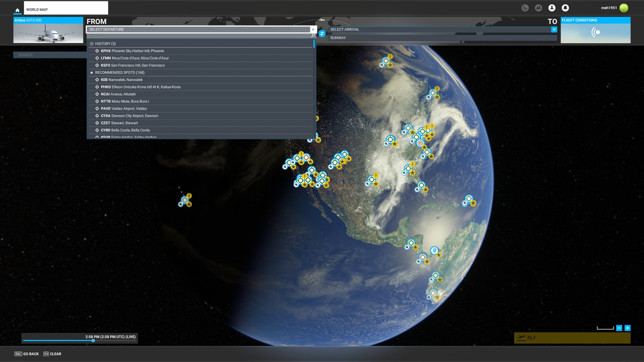The height and width of the screenshot is (362, 644).
Task: Collapse the Recommended Spots (168) section
Action: click(x=120, y=72)
